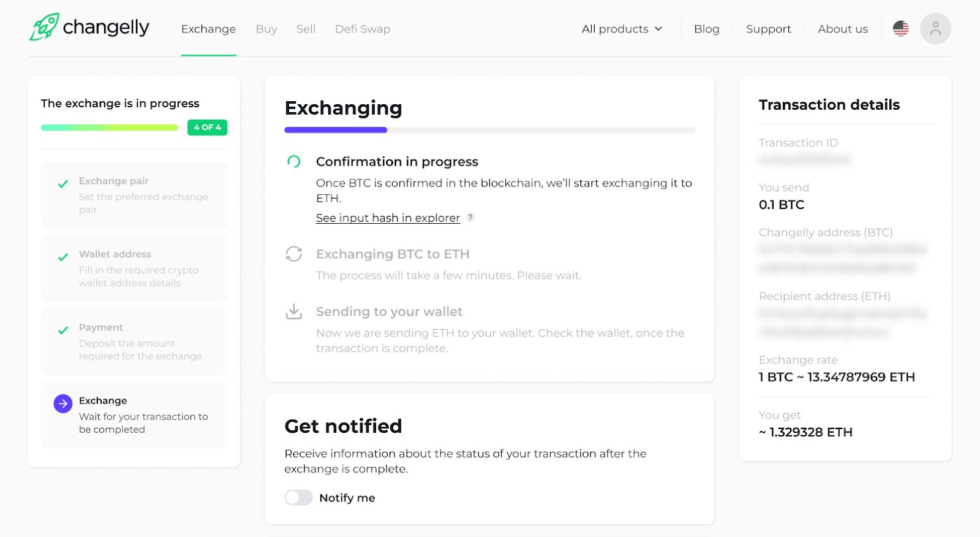The height and width of the screenshot is (537, 980).
Task: Click the Confirmation in progress spinner icon
Action: pyautogui.click(x=294, y=162)
